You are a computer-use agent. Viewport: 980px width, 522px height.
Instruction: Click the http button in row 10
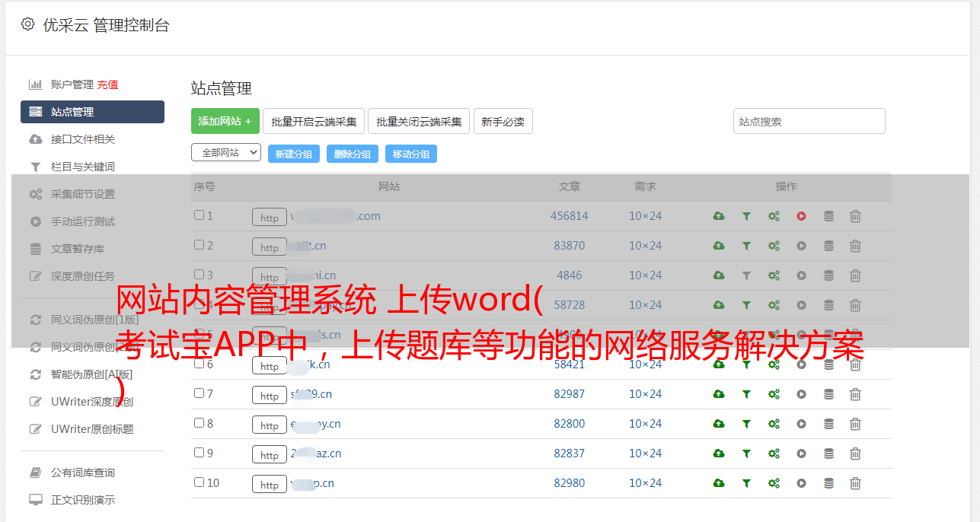270,484
